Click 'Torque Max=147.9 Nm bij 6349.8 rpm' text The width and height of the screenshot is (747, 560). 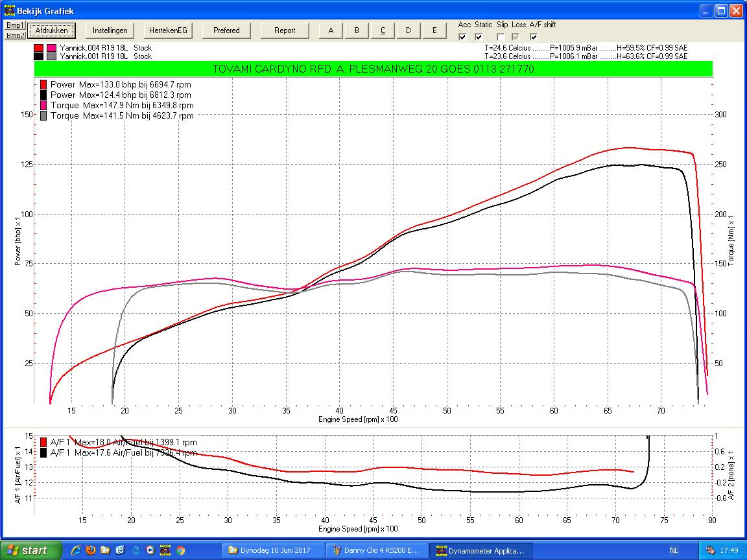coord(122,105)
